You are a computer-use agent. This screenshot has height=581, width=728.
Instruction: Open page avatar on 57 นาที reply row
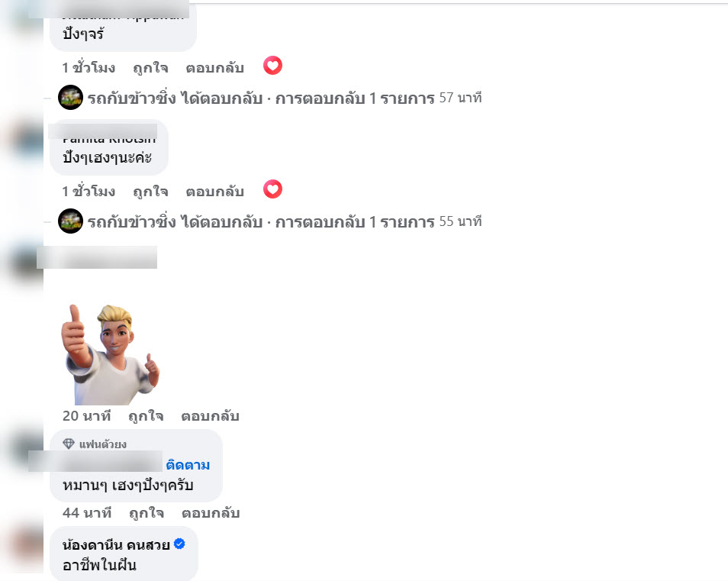point(70,98)
